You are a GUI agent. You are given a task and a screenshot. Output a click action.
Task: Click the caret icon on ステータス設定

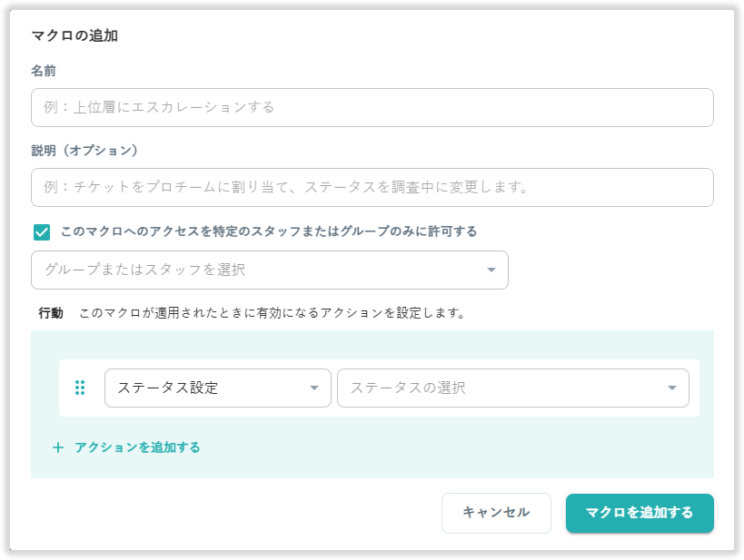point(314,388)
